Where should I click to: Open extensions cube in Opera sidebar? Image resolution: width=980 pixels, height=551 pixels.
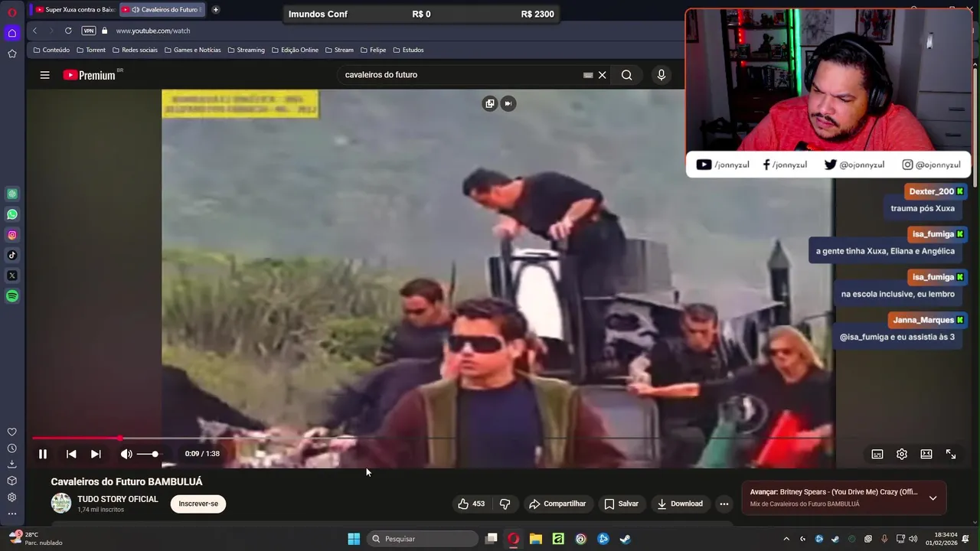(12, 481)
